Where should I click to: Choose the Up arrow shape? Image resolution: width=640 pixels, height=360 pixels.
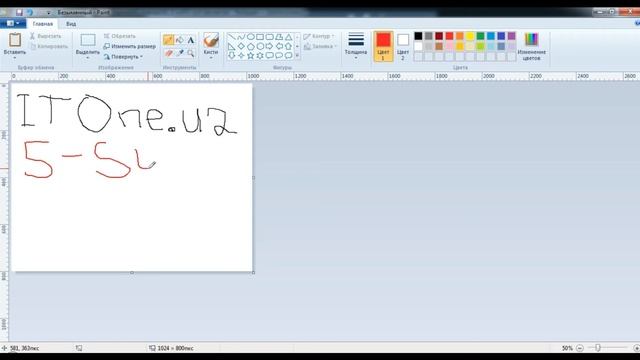pyautogui.click(x=288, y=47)
